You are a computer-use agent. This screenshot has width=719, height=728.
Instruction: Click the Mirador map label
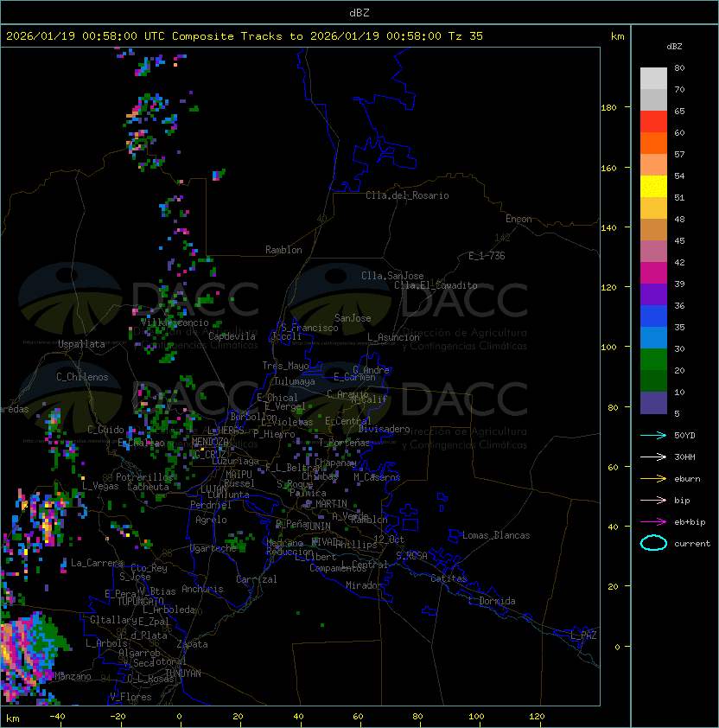click(x=364, y=585)
